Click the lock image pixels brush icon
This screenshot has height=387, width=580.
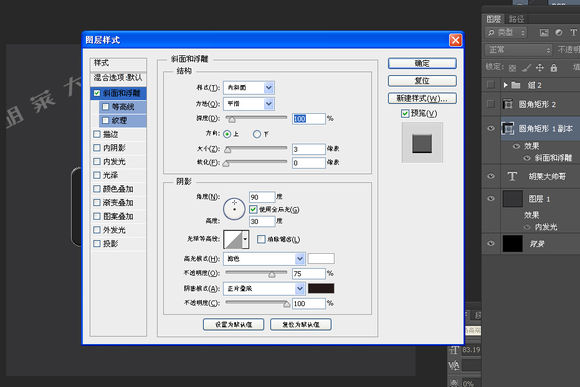click(x=526, y=68)
